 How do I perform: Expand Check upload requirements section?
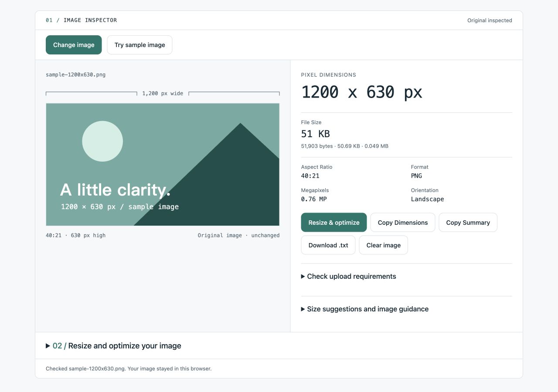tap(349, 277)
